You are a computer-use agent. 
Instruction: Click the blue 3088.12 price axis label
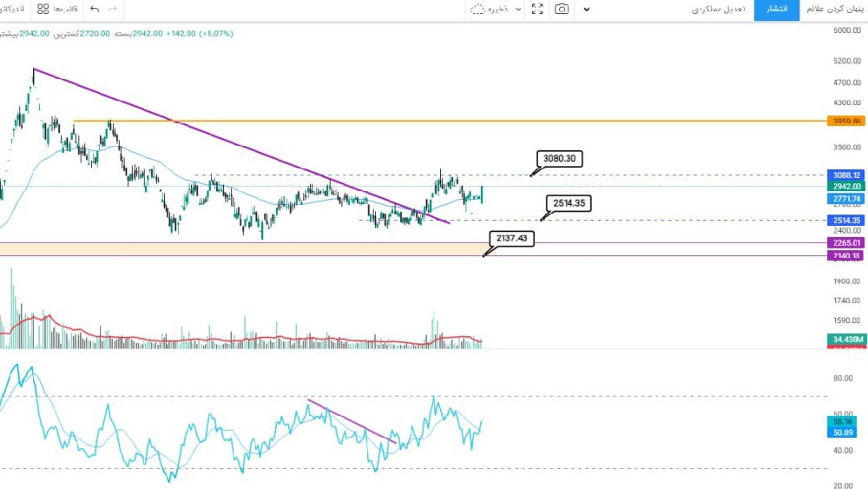click(x=845, y=175)
